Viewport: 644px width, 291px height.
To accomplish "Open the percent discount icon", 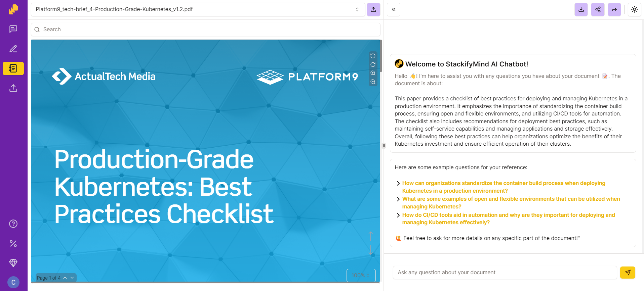I will 13,243.
